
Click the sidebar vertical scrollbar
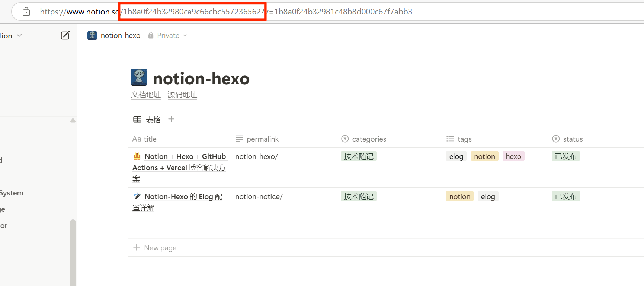click(x=73, y=253)
